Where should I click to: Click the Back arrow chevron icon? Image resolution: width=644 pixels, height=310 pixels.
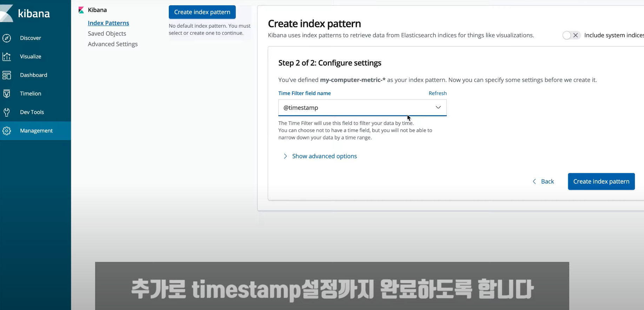[x=534, y=182]
